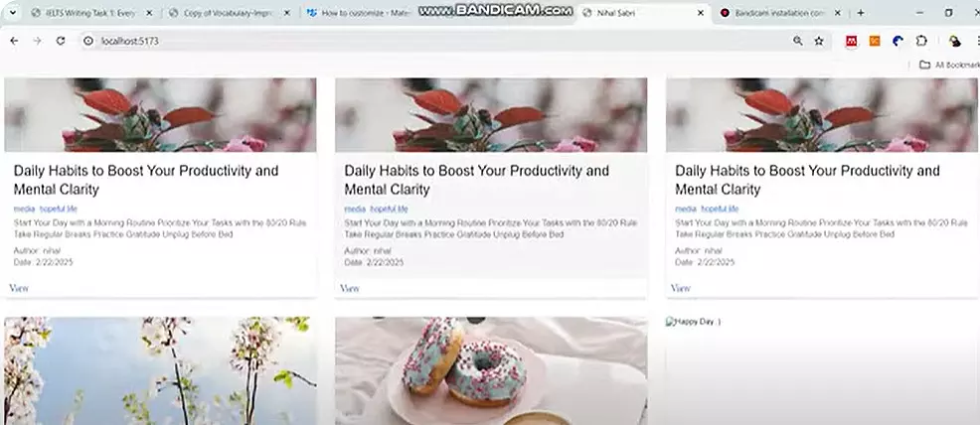Switch to the How to customize tab
Image resolution: width=980 pixels, height=425 pixels.
click(x=360, y=13)
